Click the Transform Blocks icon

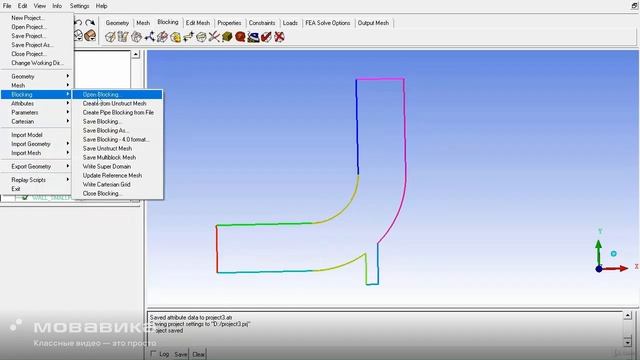pyautogui.click(x=188, y=37)
